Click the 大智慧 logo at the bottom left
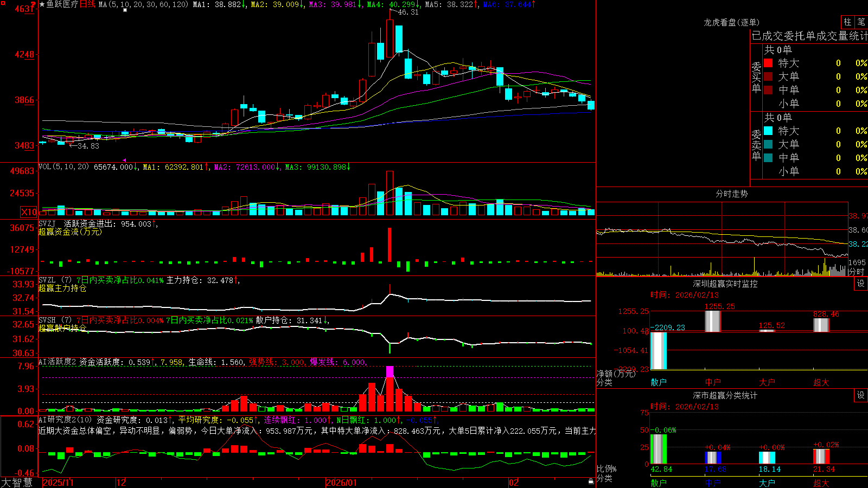868x488 pixels. pyautogui.click(x=17, y=483)
